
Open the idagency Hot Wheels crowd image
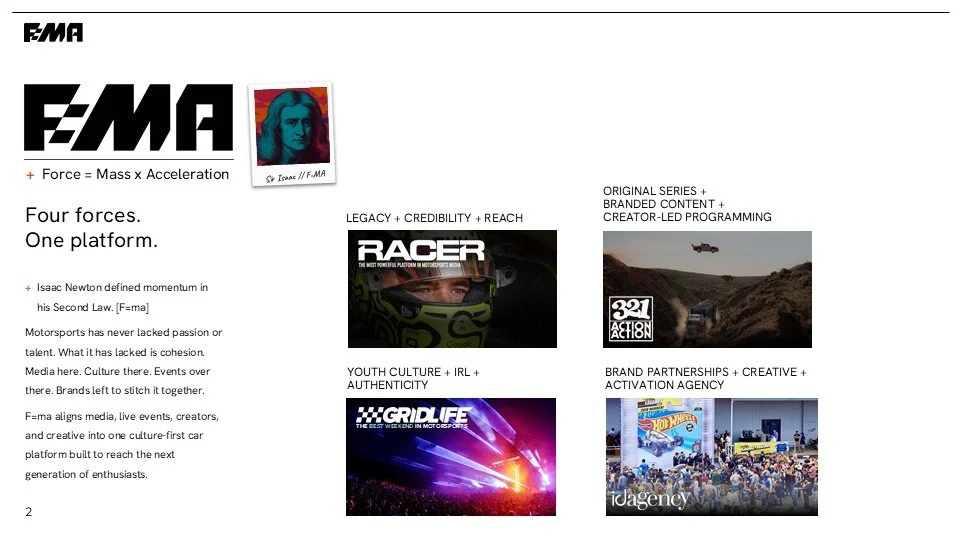[711, 457]
